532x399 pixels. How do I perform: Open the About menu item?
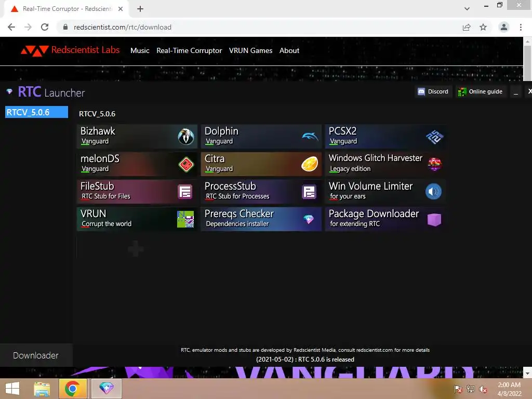289,50
